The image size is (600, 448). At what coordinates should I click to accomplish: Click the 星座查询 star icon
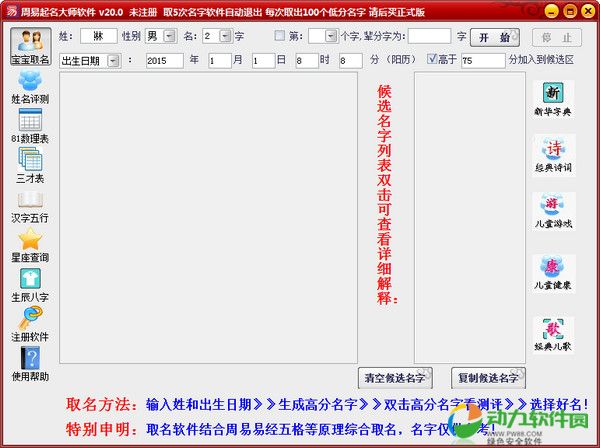[30, 243]
